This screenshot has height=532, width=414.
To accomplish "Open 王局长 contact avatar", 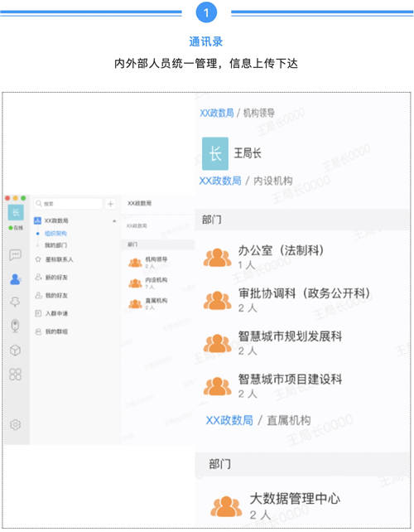I will coord(215,153).
